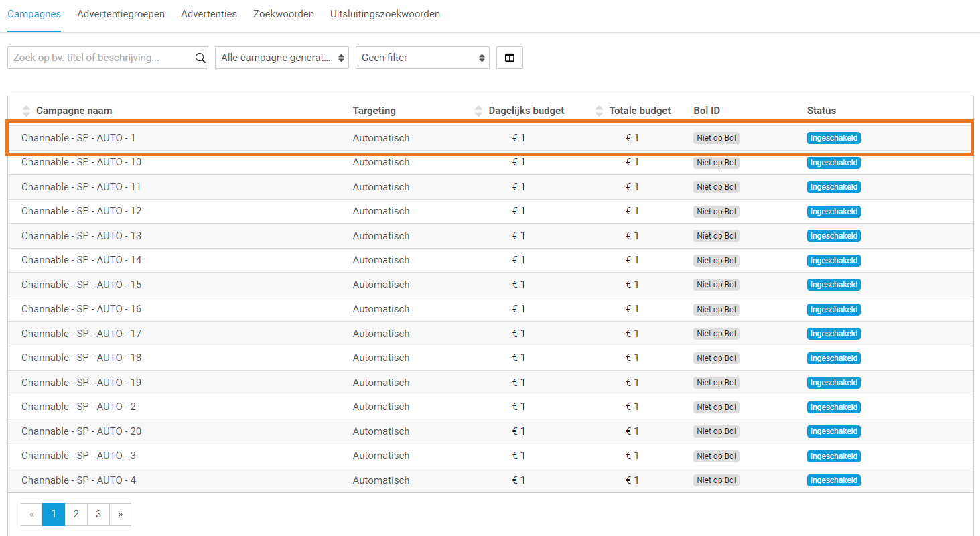Image resolution: width=980 pixels, height=536 pixels.
Task: Sort by Dagelijks budget arrows
Action: click(x=478, y=111)
